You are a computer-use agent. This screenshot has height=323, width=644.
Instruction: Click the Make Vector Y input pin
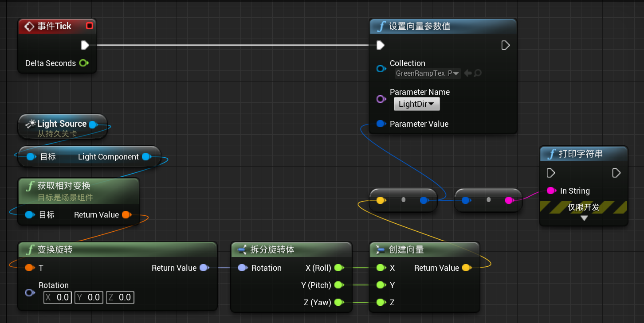tap(381, 285)
